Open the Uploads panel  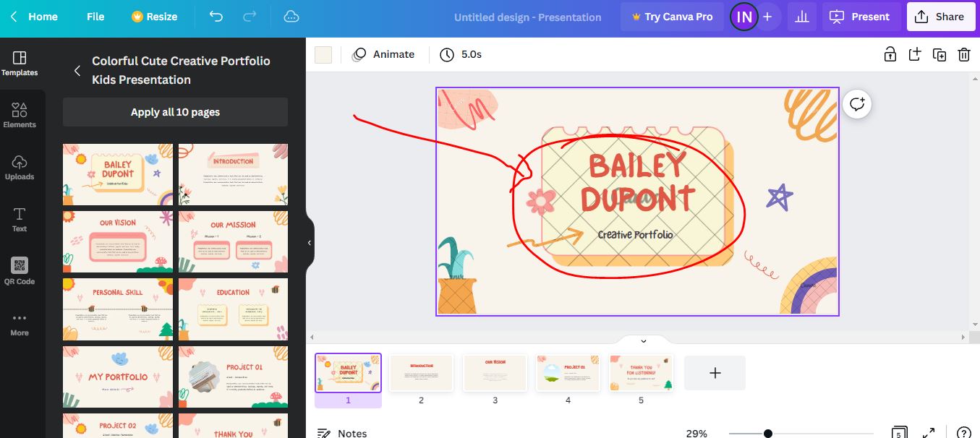point(20,166)
